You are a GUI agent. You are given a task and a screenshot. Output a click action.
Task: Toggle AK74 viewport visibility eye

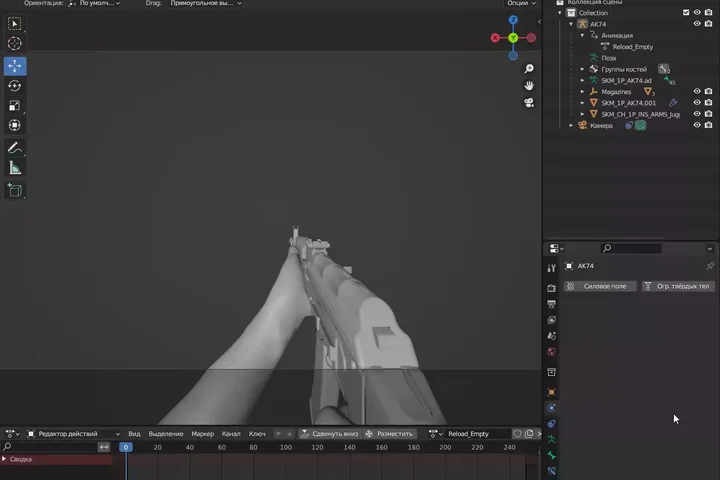point(697,24)
